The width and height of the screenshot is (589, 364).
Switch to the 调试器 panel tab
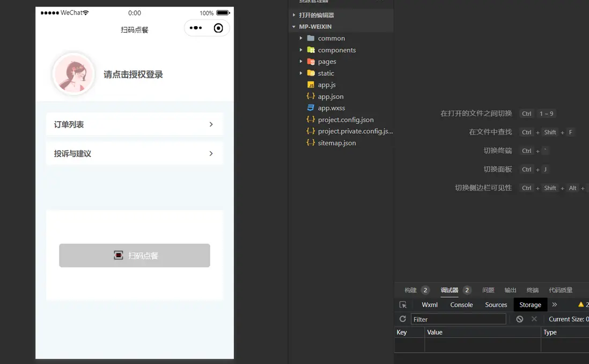450,290
